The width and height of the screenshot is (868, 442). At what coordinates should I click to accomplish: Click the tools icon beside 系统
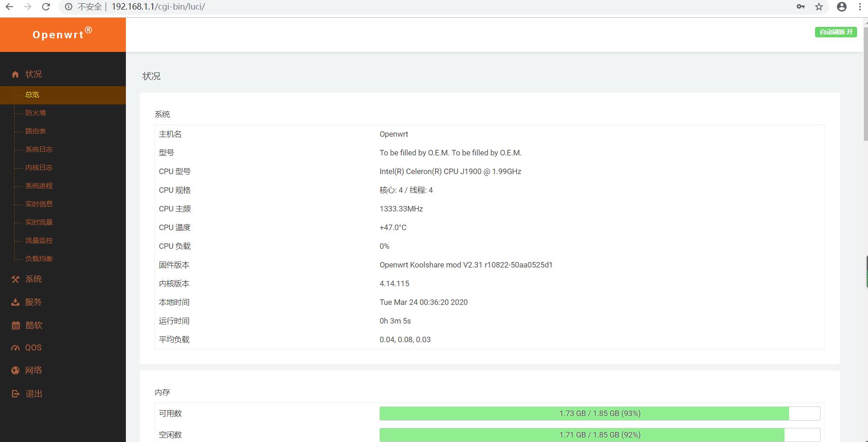click(16, 279)
